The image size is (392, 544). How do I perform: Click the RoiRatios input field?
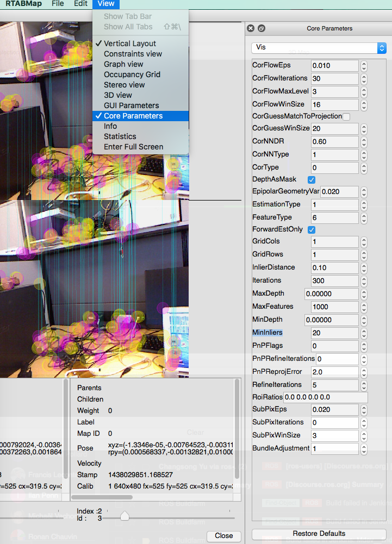[325, 398]
